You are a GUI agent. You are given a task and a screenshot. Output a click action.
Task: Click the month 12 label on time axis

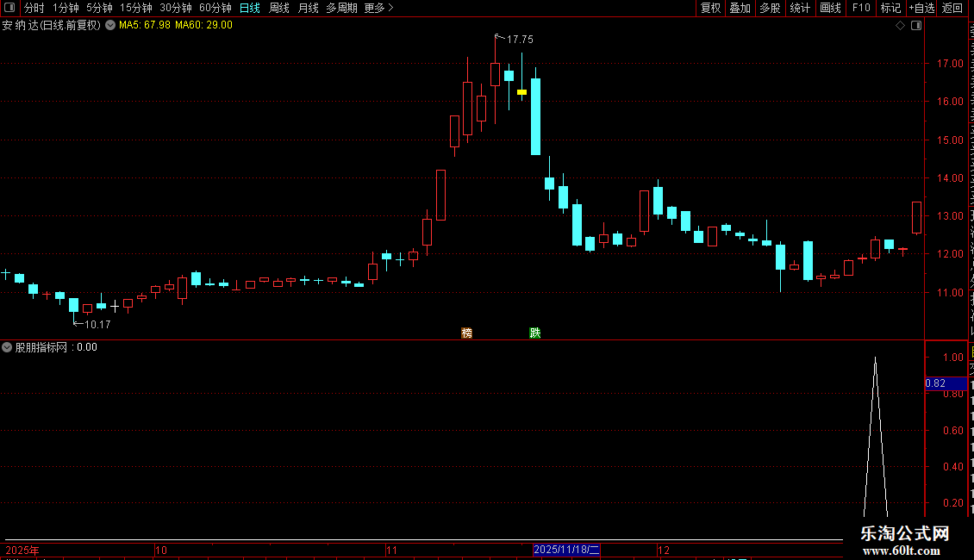point(664,551)
